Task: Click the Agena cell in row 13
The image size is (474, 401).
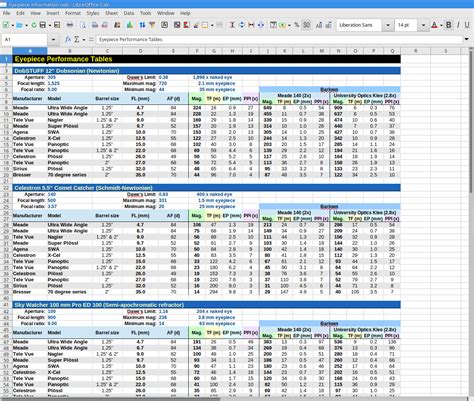Action: click(30, 132)
